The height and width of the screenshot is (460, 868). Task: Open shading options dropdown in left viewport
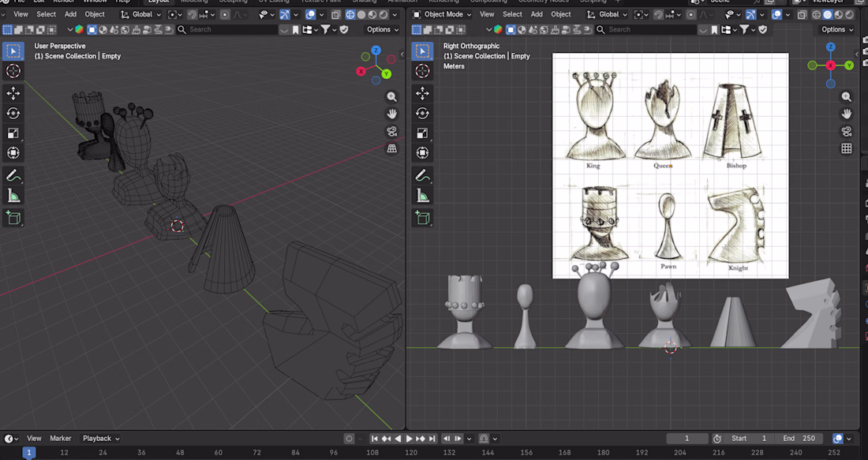(x=394, y=14)
